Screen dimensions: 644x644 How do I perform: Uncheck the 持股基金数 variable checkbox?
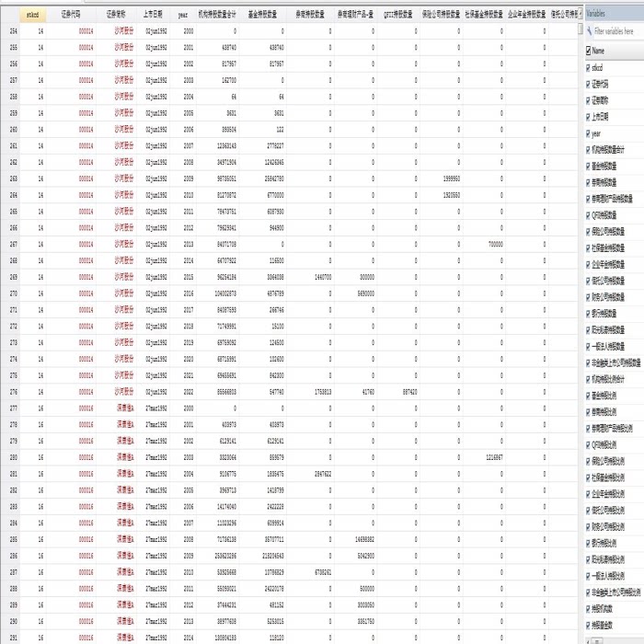pyautogui.click(x=588, y=625)
